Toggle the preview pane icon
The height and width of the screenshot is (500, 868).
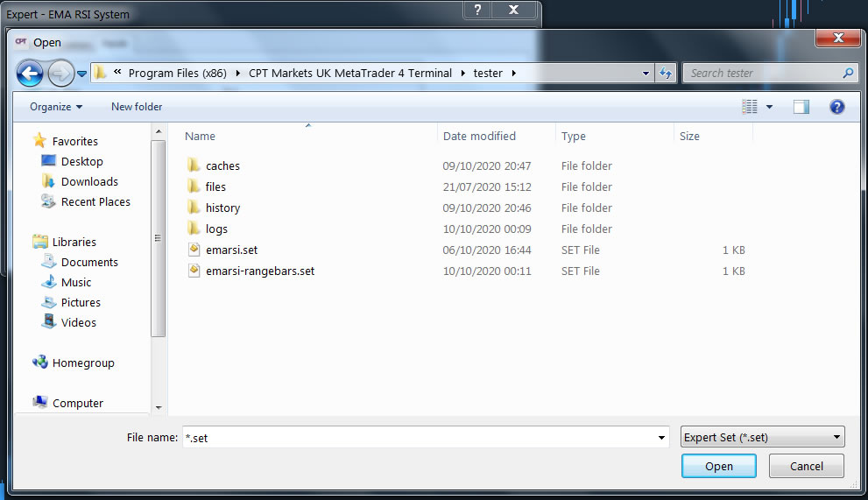pos(801,107)
